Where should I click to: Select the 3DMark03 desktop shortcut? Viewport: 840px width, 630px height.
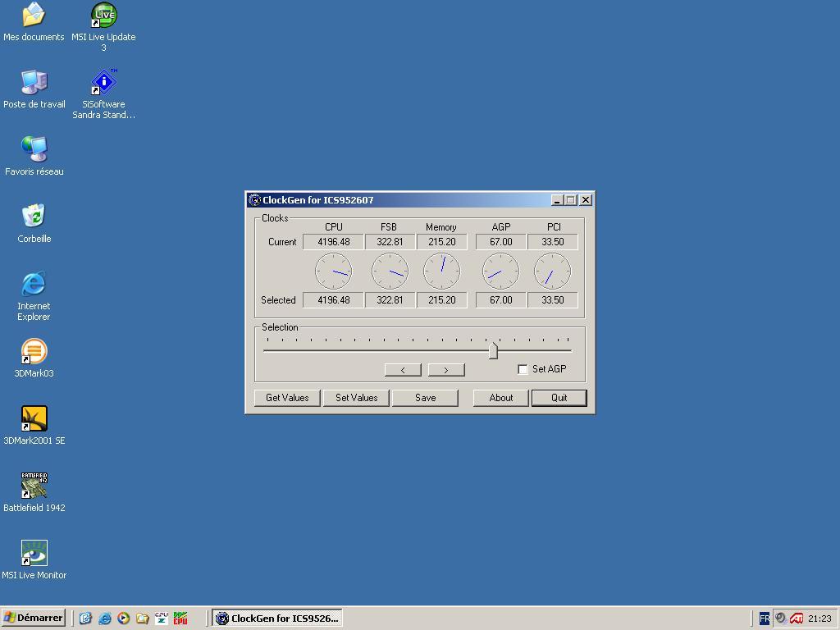pyautogui.click(x=34, y=351)
